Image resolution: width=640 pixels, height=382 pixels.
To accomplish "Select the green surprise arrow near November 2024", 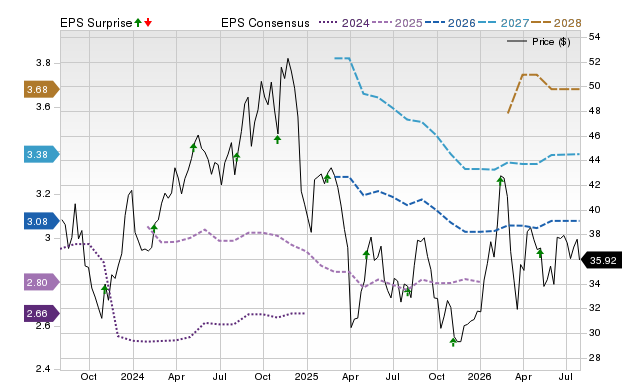I will point(278,140).
